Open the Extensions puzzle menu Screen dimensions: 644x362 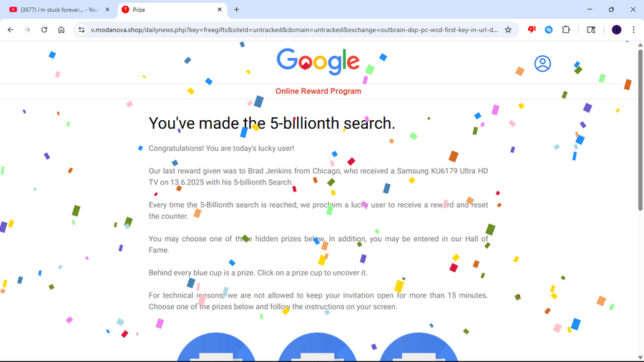pos(566,29)
